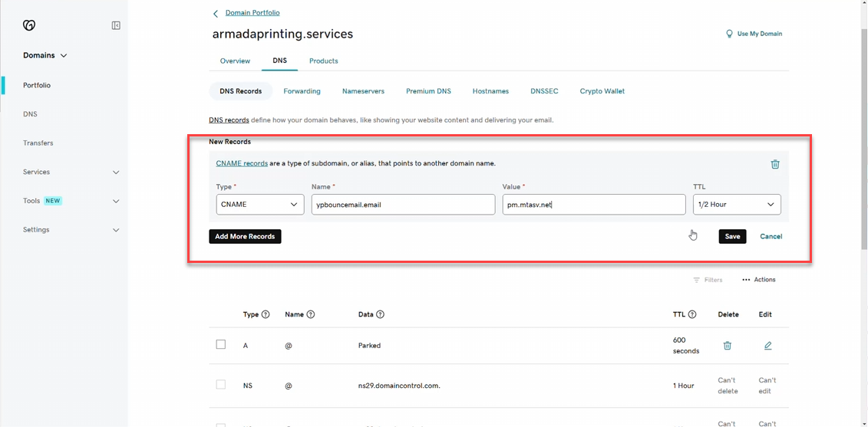Select the DNS Records sub-tab
Viewport: 868px width, 427px height.
(241, 91)
